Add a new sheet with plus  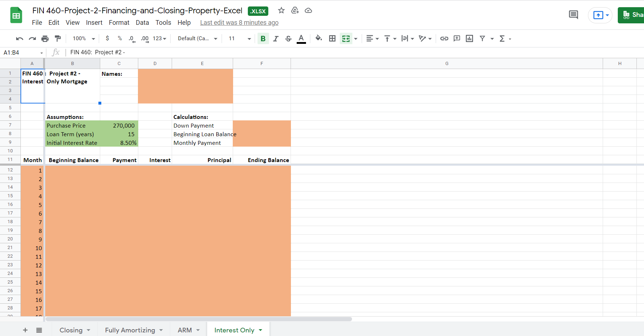pos(25,330)
